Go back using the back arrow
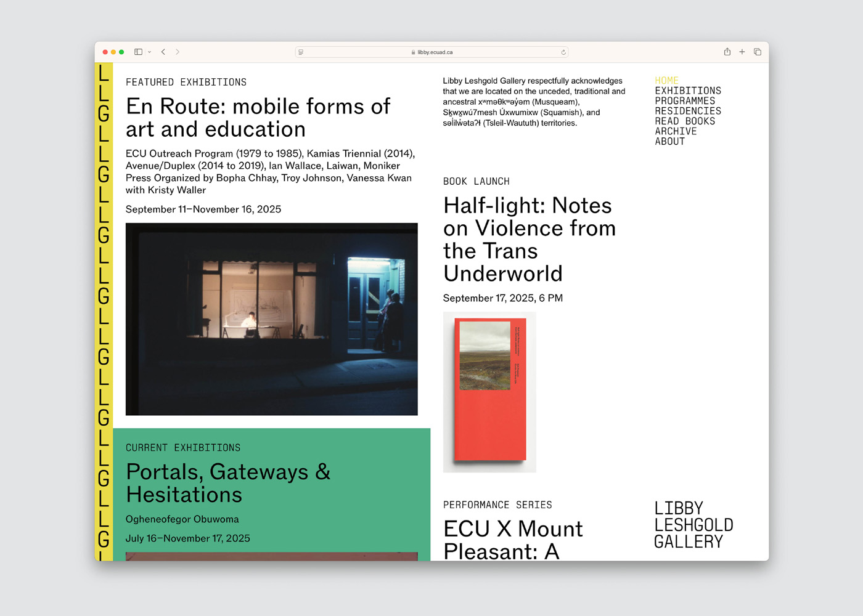Viewport: 863px width, 616px height. coord(163,52)
